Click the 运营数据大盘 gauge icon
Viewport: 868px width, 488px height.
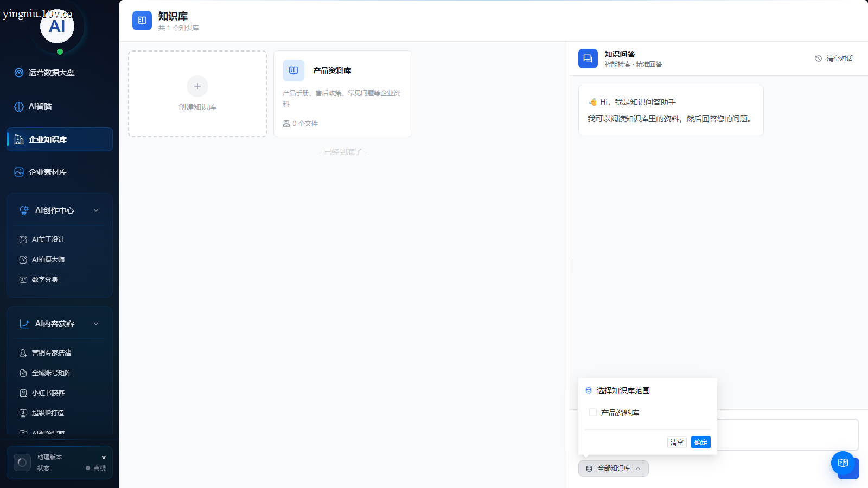pyautogui.click(x=19, y=73)
